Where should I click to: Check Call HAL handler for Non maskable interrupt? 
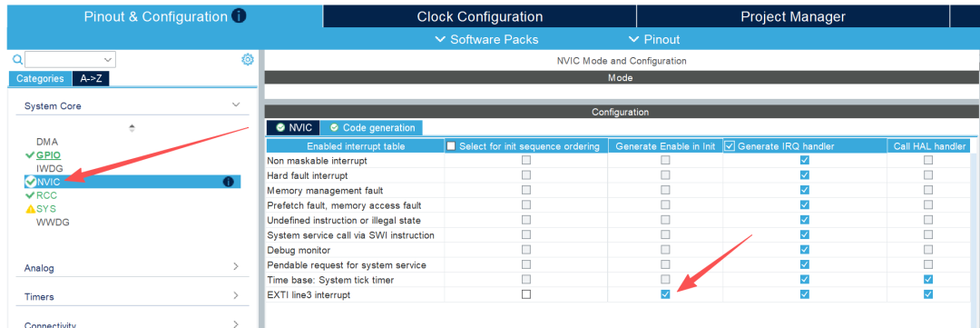coord(928,160)
